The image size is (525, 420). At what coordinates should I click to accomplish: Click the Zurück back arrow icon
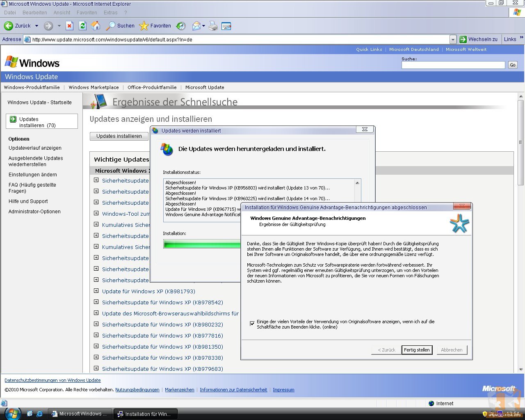pyautogui.click(x=8, y=26)
